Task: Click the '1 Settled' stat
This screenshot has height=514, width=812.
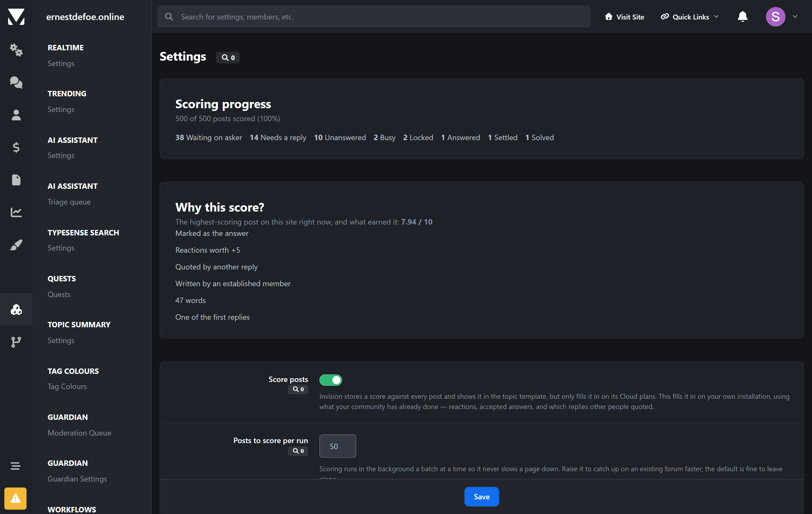Action: [503, 137]
